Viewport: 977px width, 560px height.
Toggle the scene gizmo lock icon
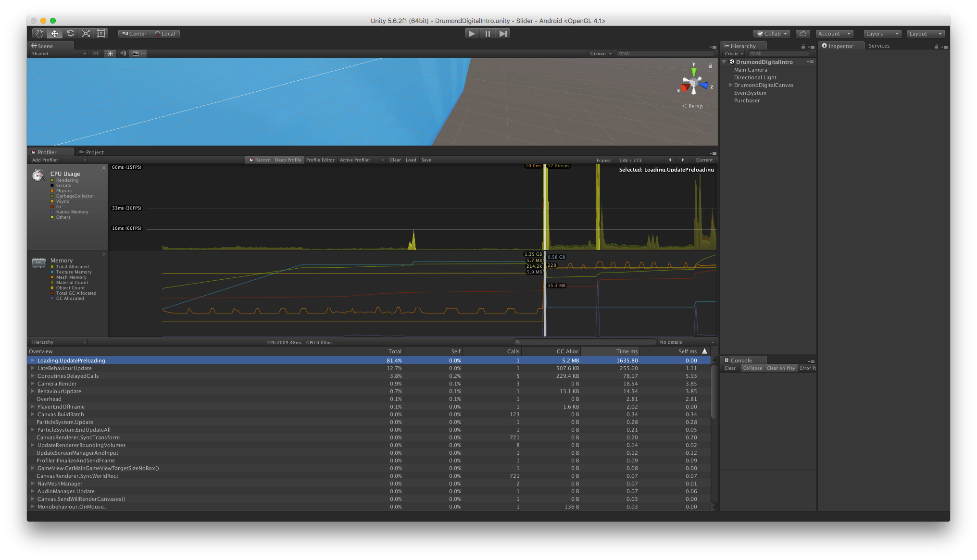[x=710, y=66]
